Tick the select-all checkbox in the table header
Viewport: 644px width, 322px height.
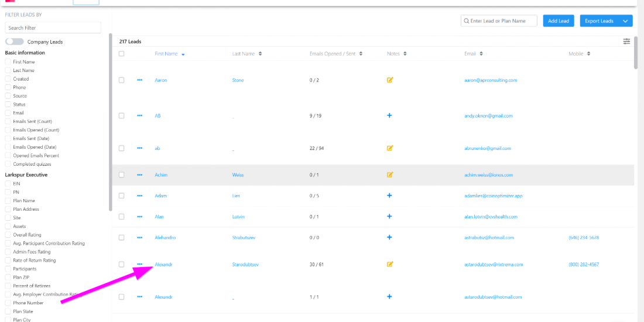pos(122,54)
